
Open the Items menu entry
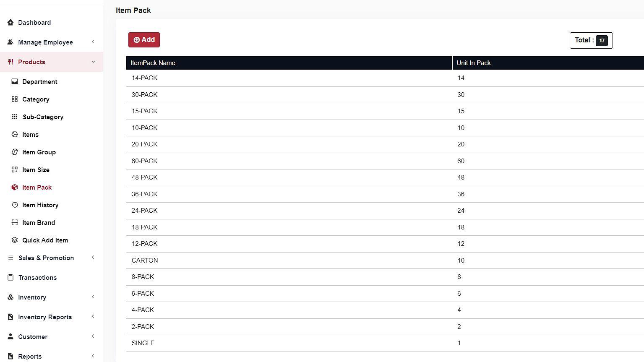[30, 135]
